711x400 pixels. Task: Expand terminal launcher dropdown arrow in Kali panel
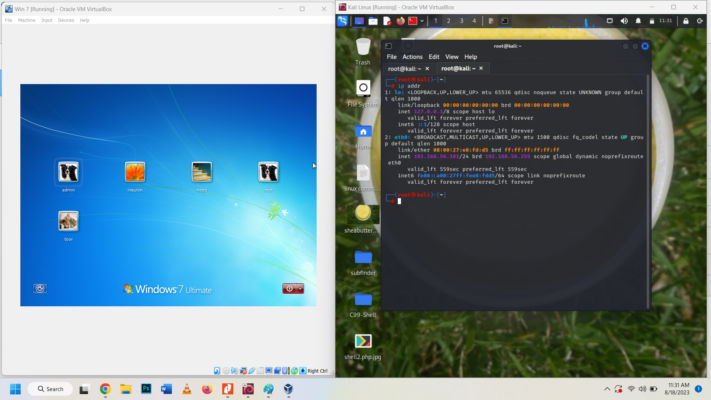[x=422, y=21]
